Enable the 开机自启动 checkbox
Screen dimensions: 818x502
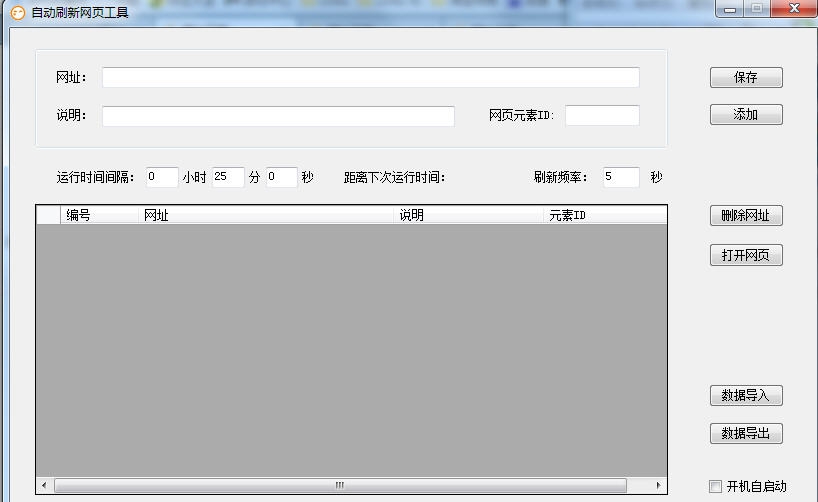[715, 486]
